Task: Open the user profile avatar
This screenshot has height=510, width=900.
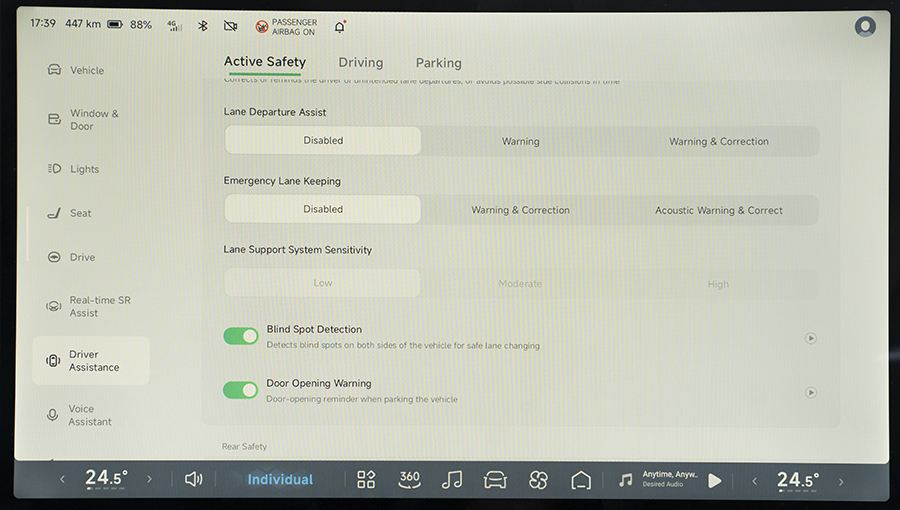Action: [x=865, y=27]
